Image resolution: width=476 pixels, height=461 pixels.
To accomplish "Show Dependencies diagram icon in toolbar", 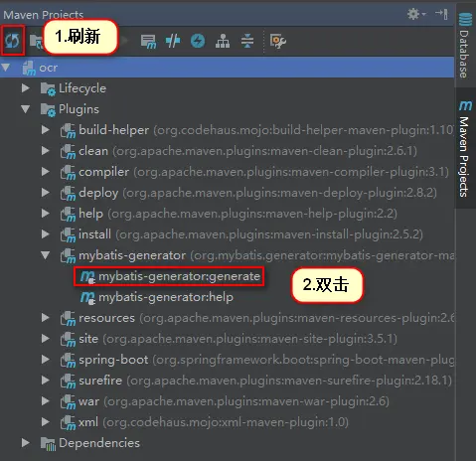I will click(223, 41).
